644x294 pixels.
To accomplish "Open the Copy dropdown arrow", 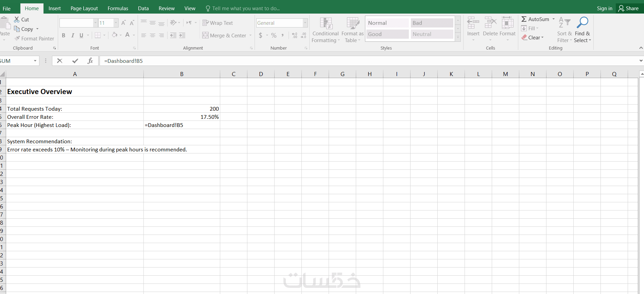I will pos(37,29).
